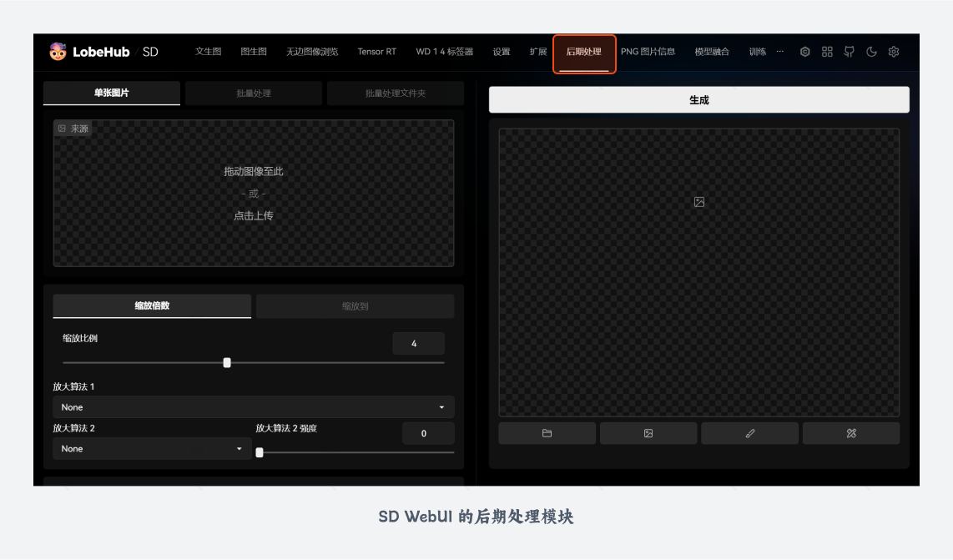The image size is (953, 560).
Task: Open the 无边图像浏览 tab
Action: pyautogui.click(x=312, y=52)
